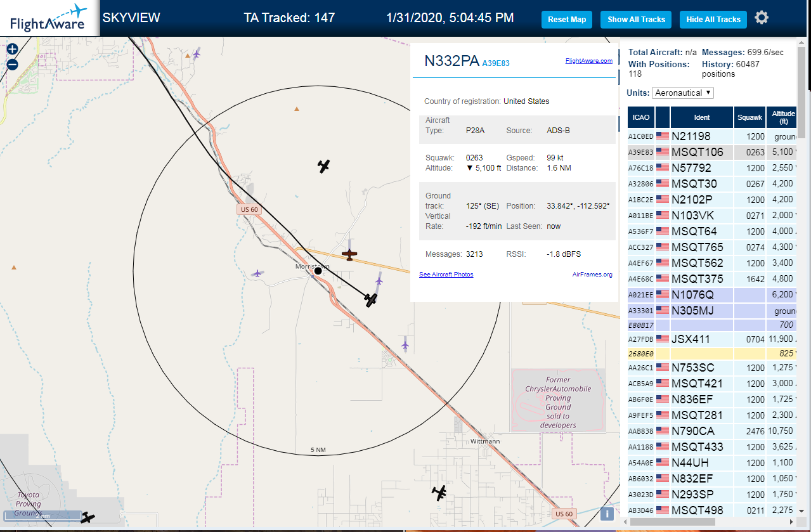The width and height of the screenshot is (811, 532).
Task: Sort table by Ident column header
Action: pos(702,117)
